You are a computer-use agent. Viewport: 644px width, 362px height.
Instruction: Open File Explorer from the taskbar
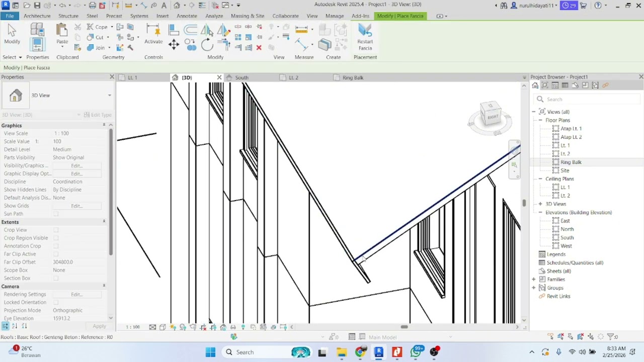(342, 352)
